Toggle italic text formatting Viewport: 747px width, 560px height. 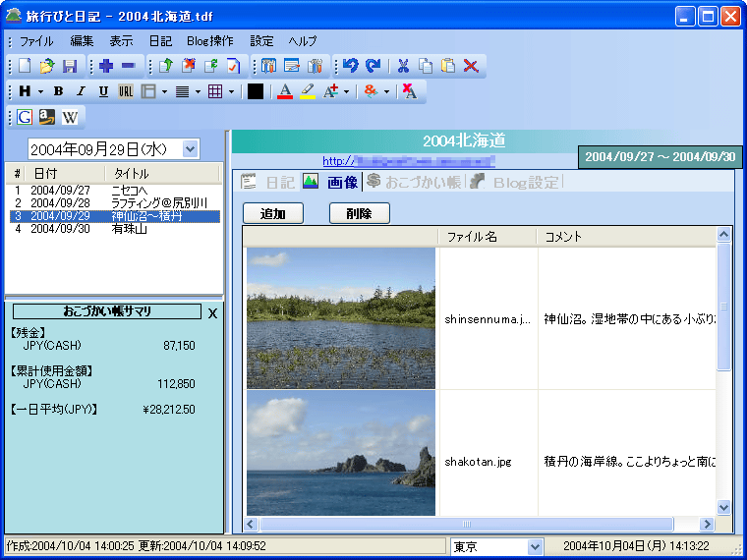[81, 91]
